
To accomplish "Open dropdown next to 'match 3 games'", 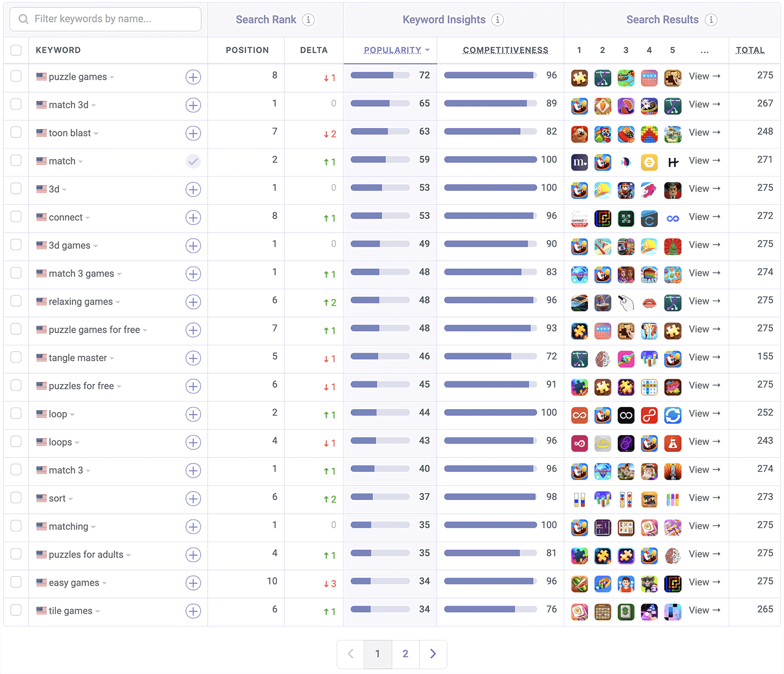I will (119, 274).
